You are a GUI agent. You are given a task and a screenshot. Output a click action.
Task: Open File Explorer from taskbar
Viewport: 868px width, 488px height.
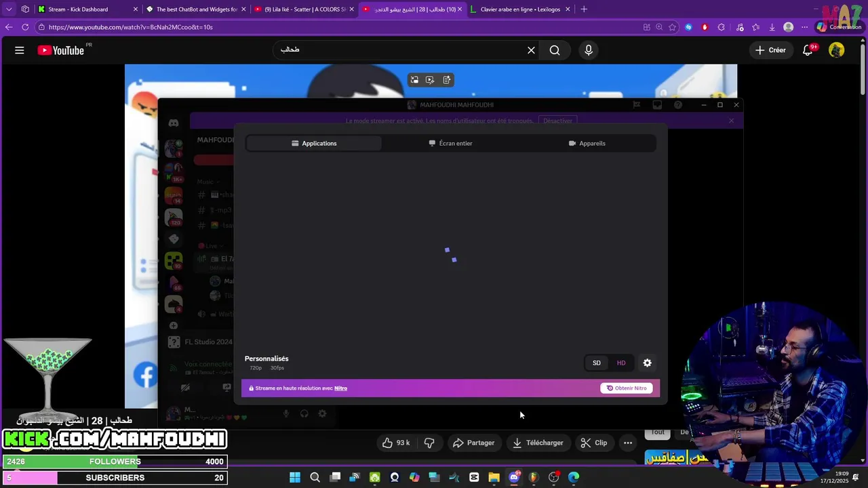click(494, 477)
